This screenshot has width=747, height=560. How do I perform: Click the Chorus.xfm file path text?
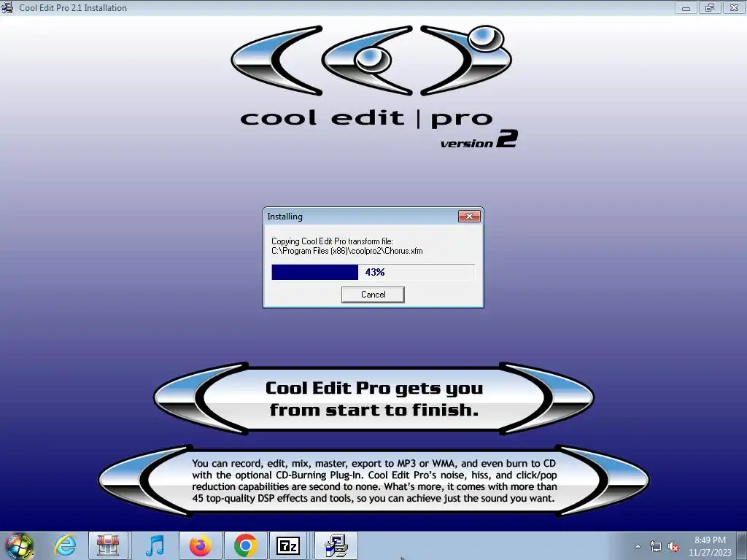click(347, 251)
